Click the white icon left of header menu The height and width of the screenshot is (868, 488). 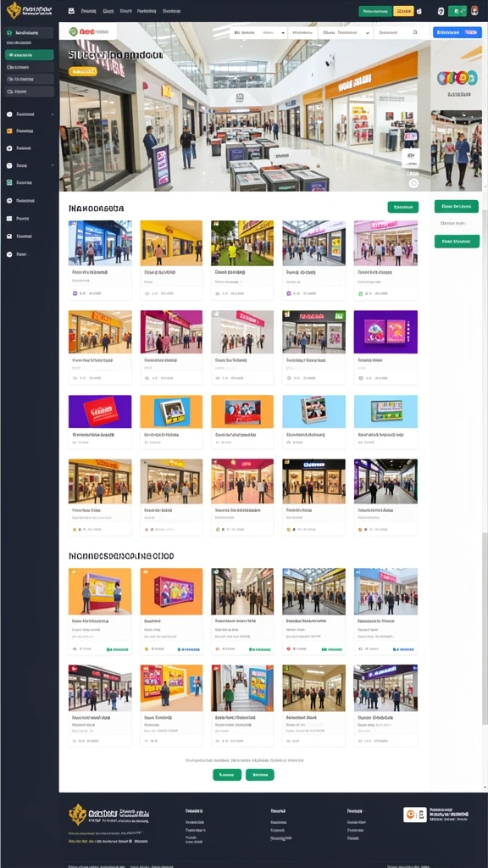point(71,10)
